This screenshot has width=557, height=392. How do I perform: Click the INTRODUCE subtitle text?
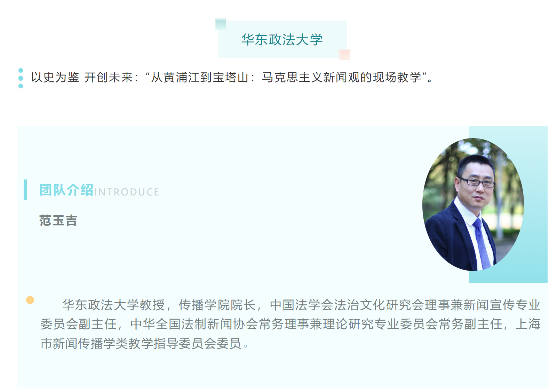coord(127,192)
